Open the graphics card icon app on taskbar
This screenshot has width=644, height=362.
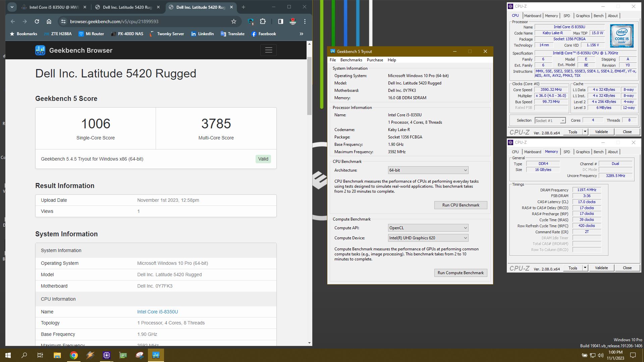coord(123,355)
